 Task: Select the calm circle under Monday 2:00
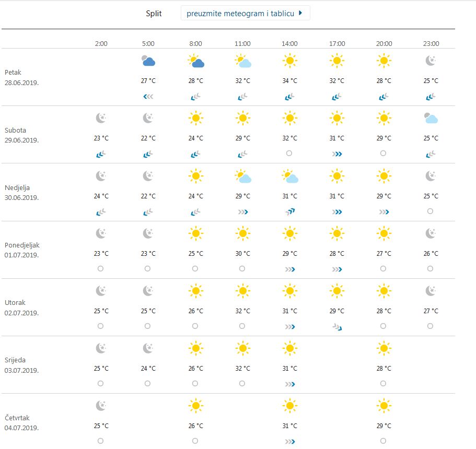100,268
